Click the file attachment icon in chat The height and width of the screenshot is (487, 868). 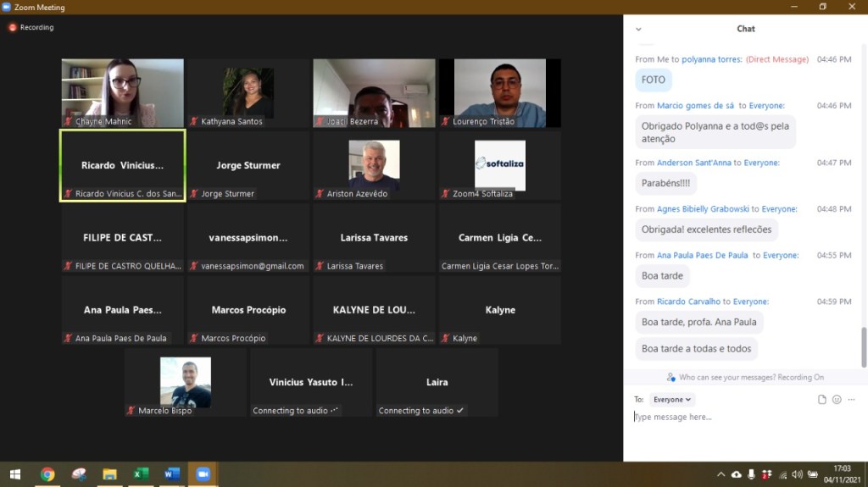click(821, 400)
